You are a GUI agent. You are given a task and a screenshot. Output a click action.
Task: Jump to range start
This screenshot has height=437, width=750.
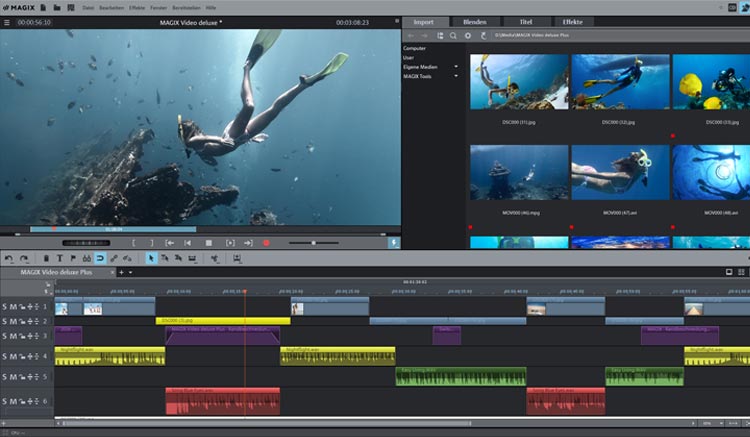[169, 243]
